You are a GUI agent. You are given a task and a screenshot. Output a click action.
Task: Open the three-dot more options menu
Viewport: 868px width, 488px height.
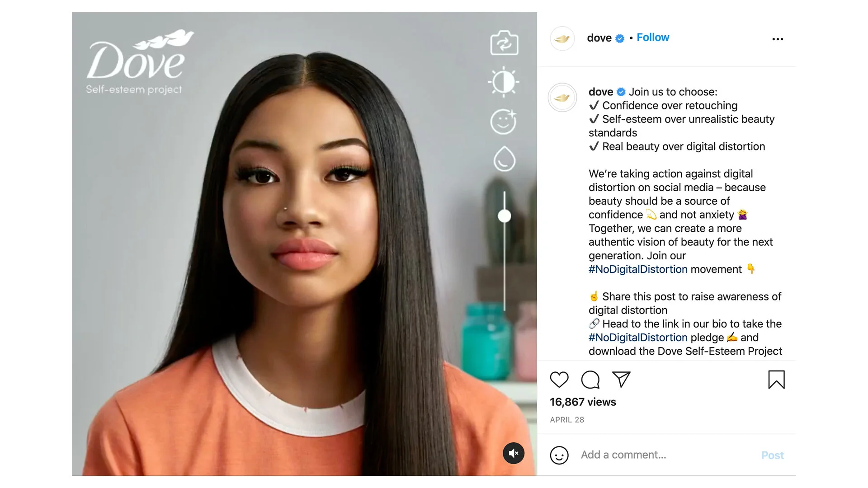coord(778,39)
